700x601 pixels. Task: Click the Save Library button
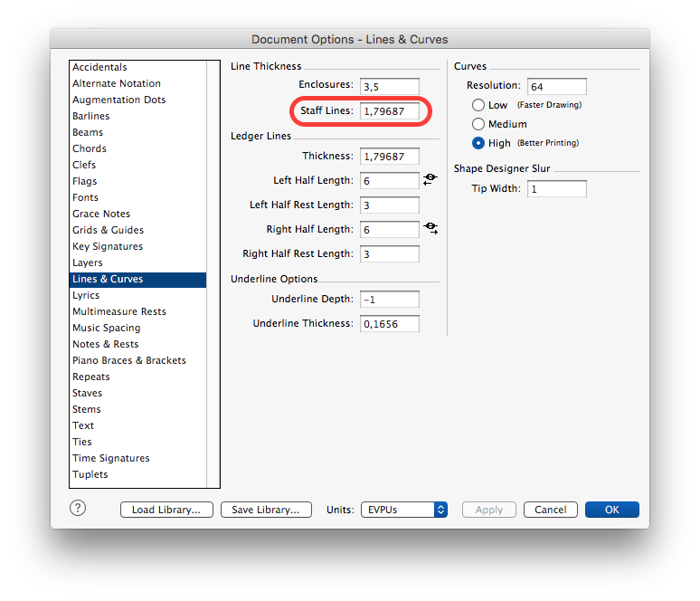pyautogui.click(x=266, y=510)
